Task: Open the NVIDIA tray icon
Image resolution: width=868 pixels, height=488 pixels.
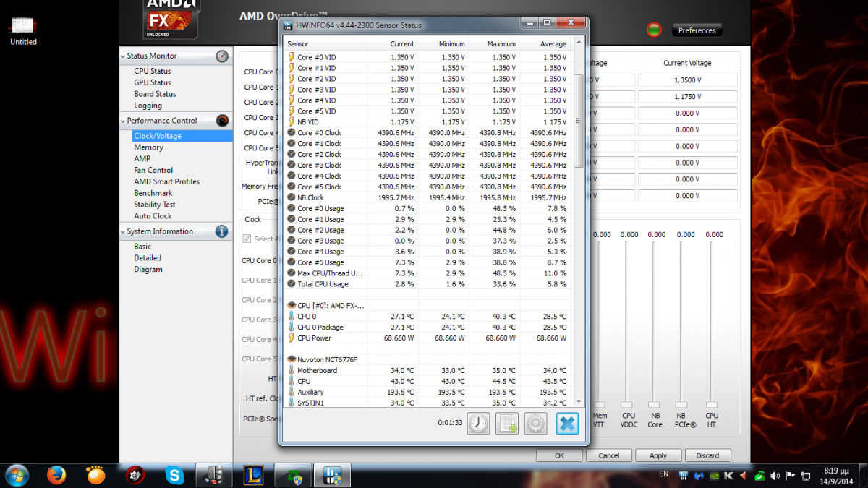Action: click(712, 476)
